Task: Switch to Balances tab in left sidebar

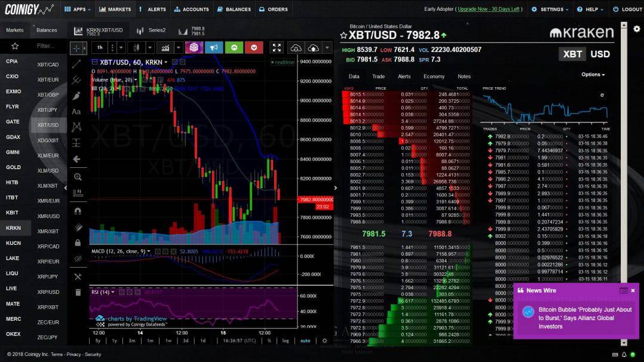Action: (x=47, y=30)
